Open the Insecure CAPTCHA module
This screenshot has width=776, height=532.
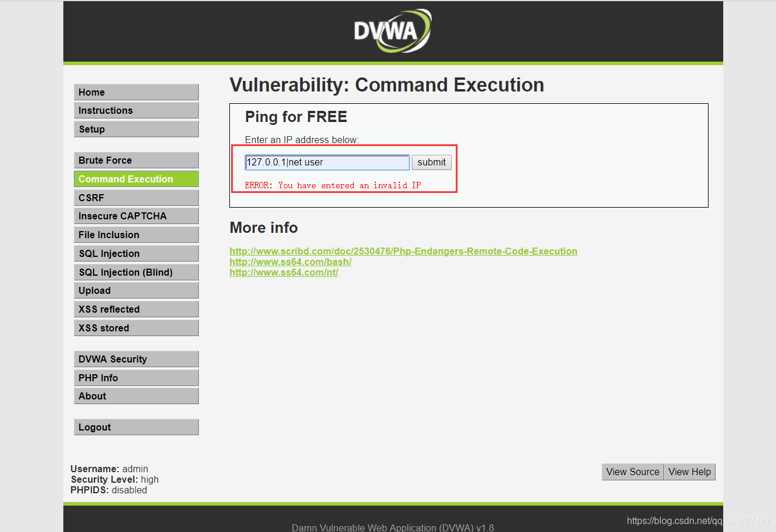coord(136,216)
